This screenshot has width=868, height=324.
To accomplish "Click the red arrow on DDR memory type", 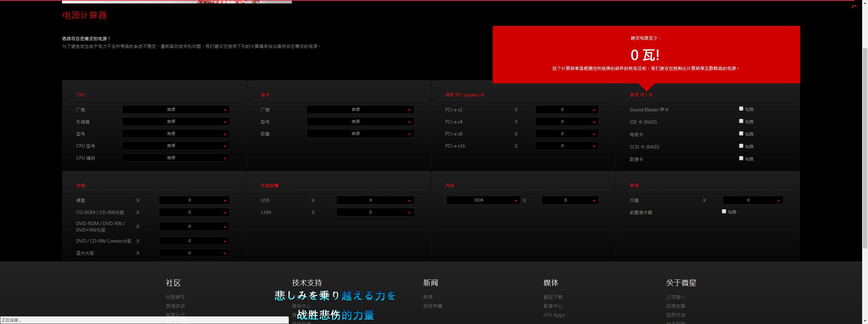I will [515, 201].
